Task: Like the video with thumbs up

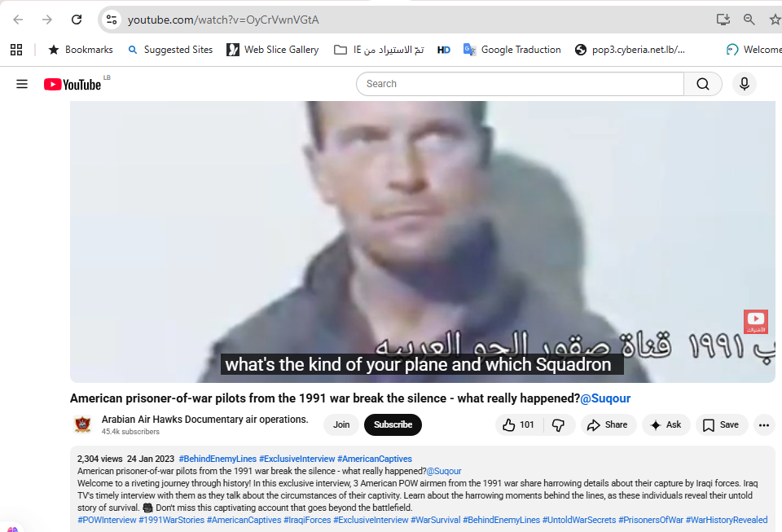Action: coord(518,424)
